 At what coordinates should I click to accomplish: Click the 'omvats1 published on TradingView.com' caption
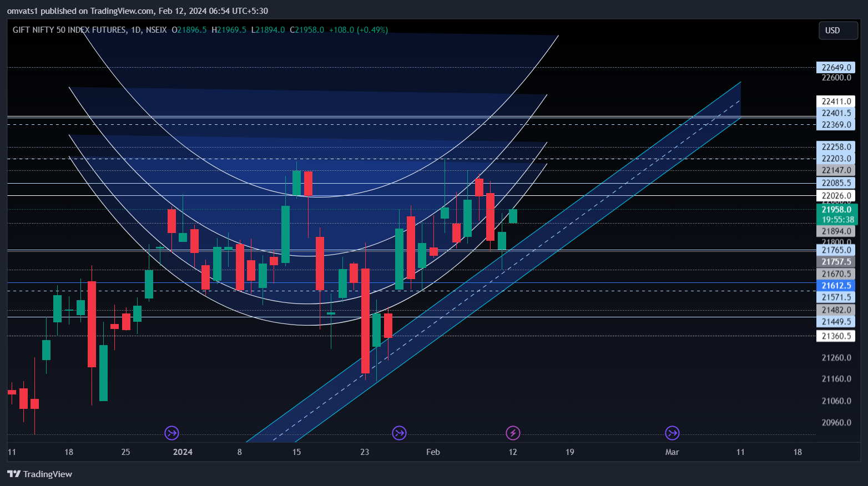(80, 11)
